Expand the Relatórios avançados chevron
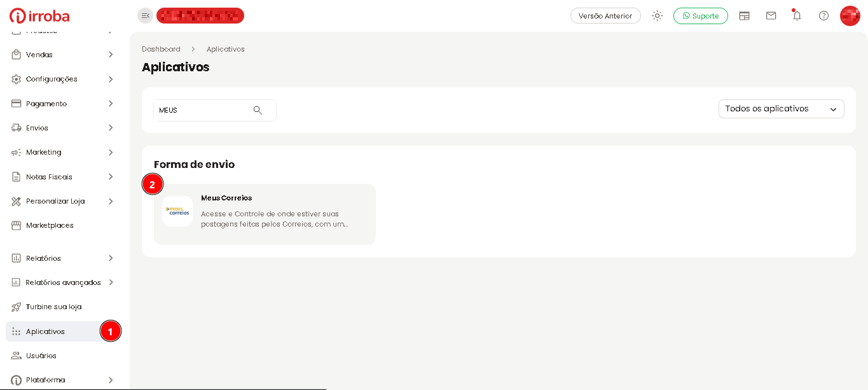868x390 pixels. (111, 282)
